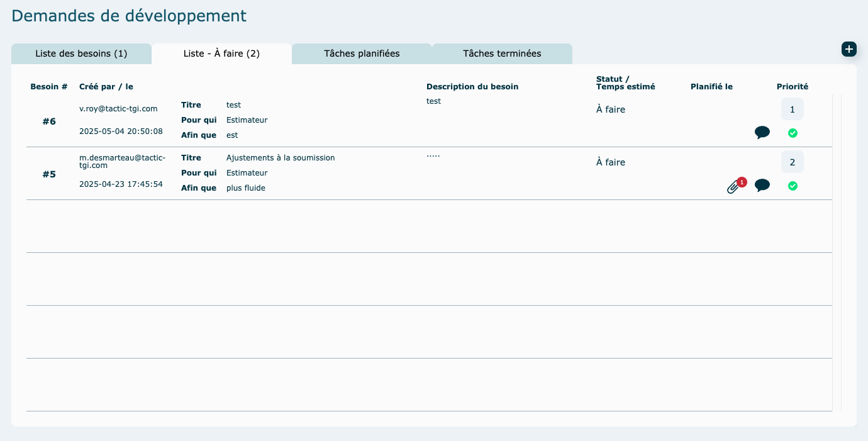Click green checkmark icon on request #5
The width and height of the screenshot is (868, 441).
point(793,186)
